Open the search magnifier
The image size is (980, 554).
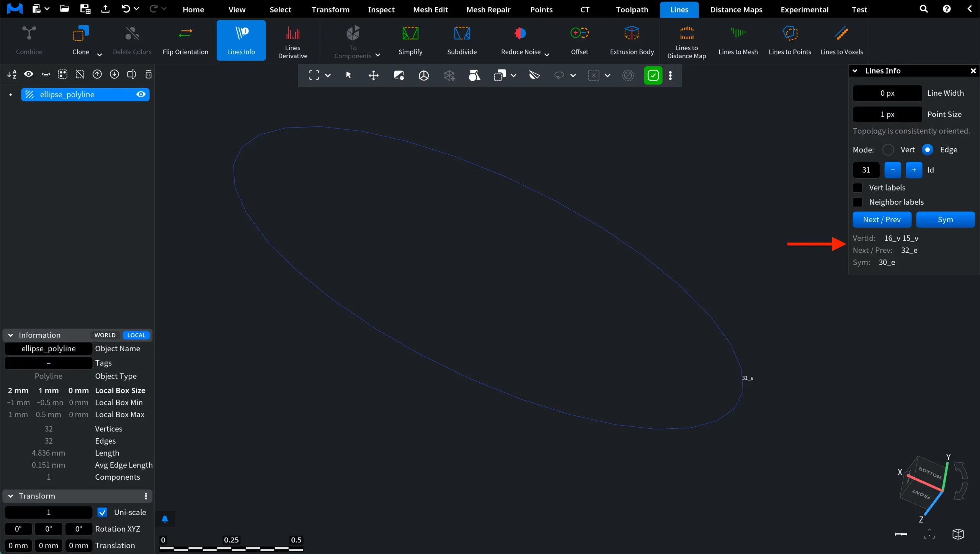[923, 9]
